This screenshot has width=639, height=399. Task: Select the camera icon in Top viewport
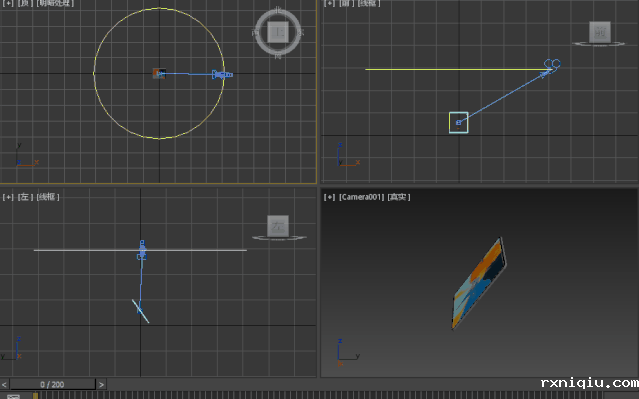(222, 75)
